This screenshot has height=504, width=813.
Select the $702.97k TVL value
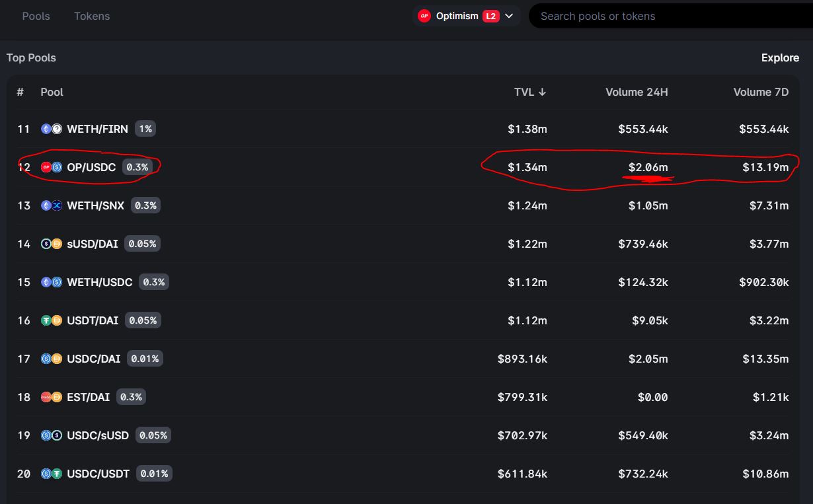tap(522, 435)
